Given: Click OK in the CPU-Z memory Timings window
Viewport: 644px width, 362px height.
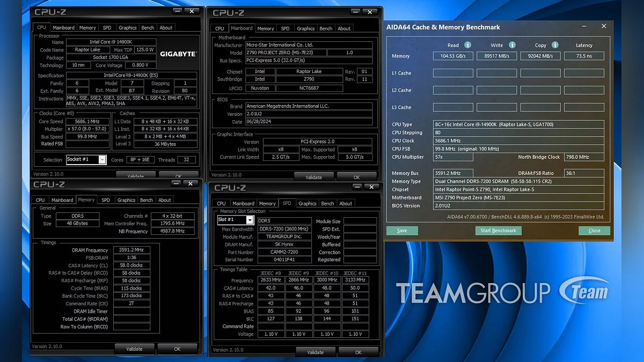Looking at the screenshot, I should coord(177,349).
